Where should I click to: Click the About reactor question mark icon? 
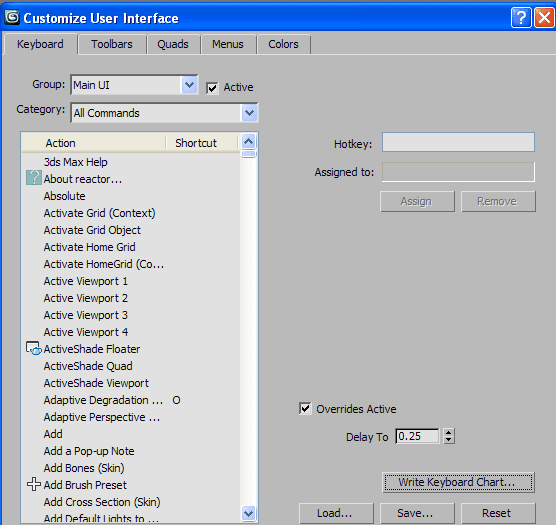pos(34,178)
